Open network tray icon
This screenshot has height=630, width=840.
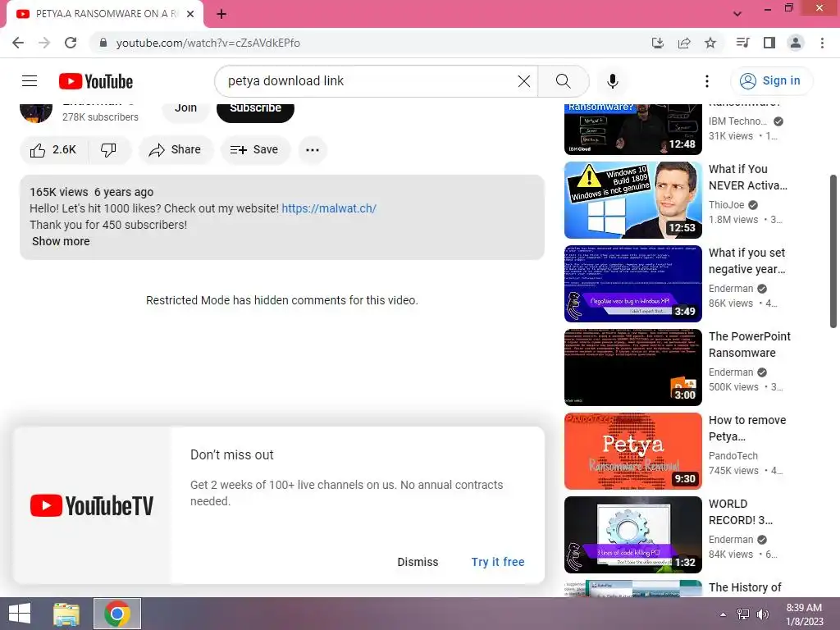click(x=743, y=614)
